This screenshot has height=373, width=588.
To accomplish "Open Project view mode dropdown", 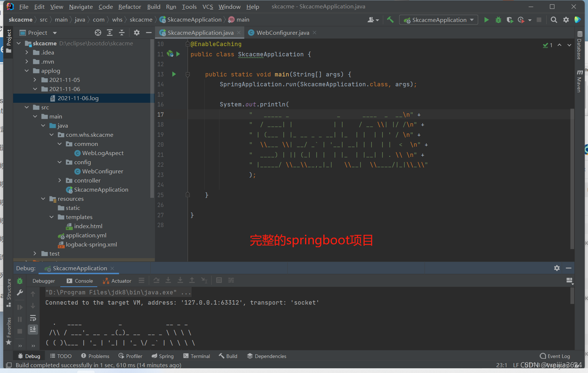I will 55,33.
